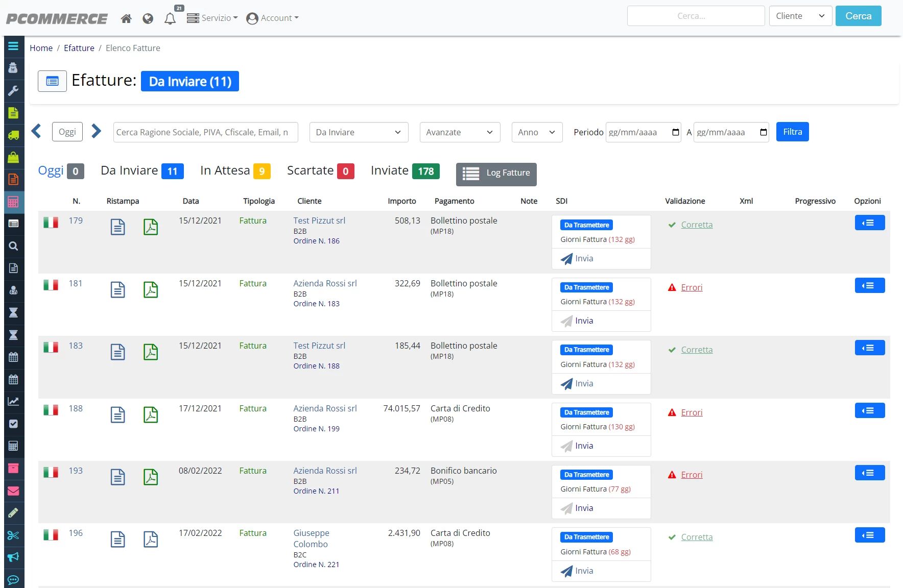Screen dimensions: 903x588
Task: Go to previous day arrow
Action: coord(36,131)
